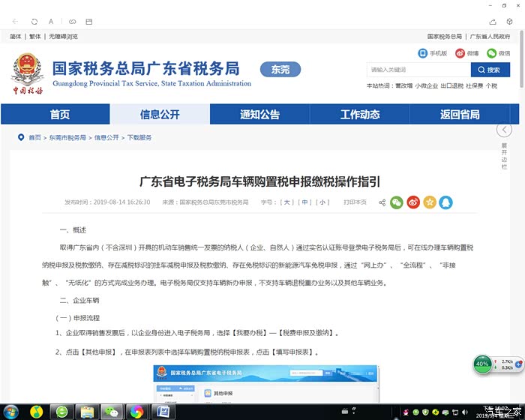Expand the collapsed sidebar arrow on right edge
Image resolution: width=525 pixels, height=420 pixels.
(x=504, y=130)
